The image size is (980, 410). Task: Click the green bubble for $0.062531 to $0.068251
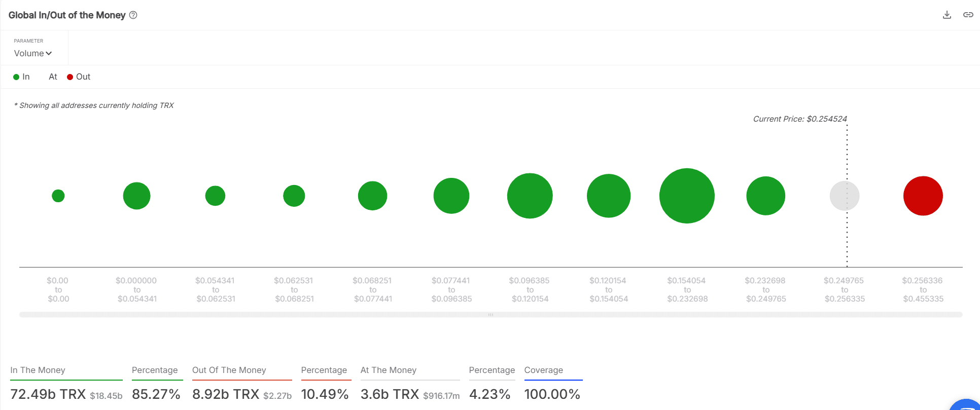point(294,196)
